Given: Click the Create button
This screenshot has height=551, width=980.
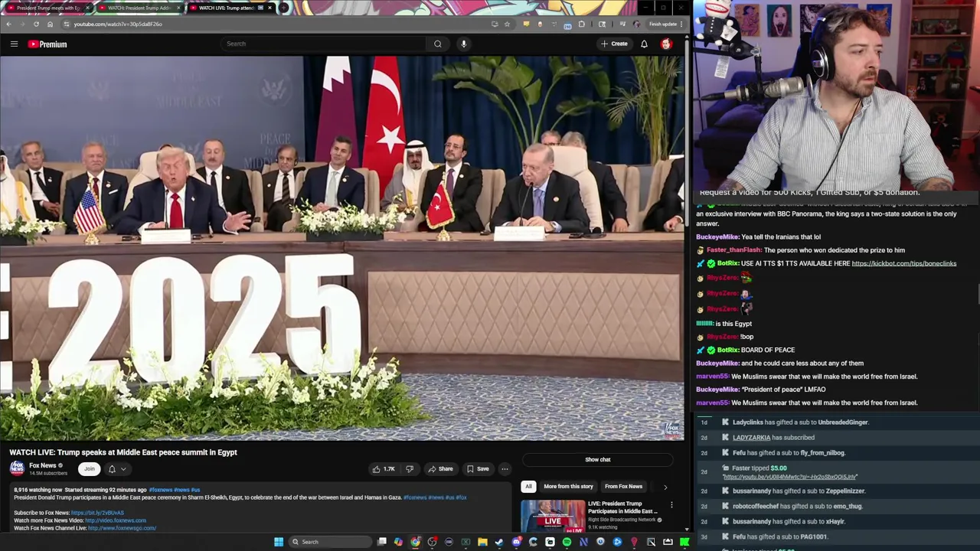Looking at the screenshot, I should pyautogui.click(x=614, y=44).
